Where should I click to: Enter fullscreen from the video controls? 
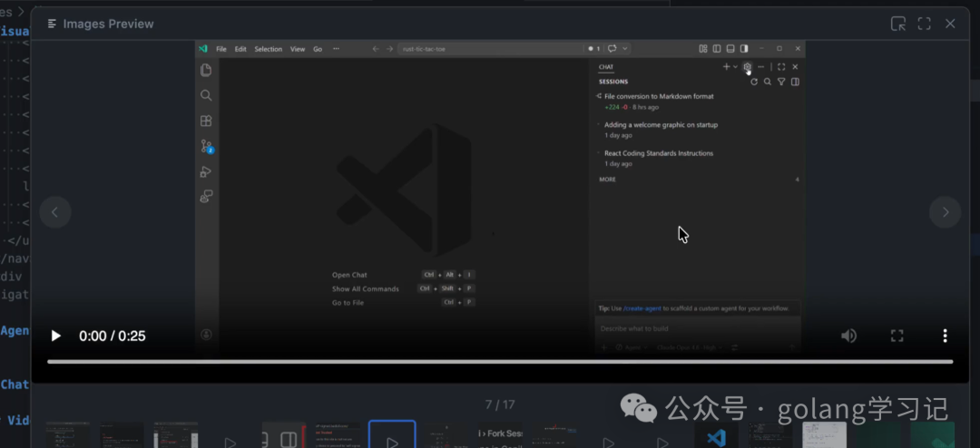897,336
